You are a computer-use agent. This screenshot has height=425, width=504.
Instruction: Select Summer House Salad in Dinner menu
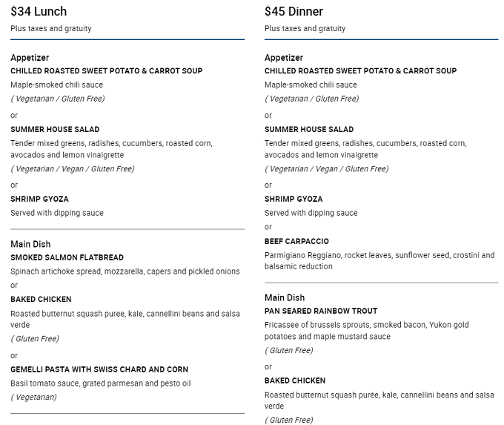(x=309, y=129)
